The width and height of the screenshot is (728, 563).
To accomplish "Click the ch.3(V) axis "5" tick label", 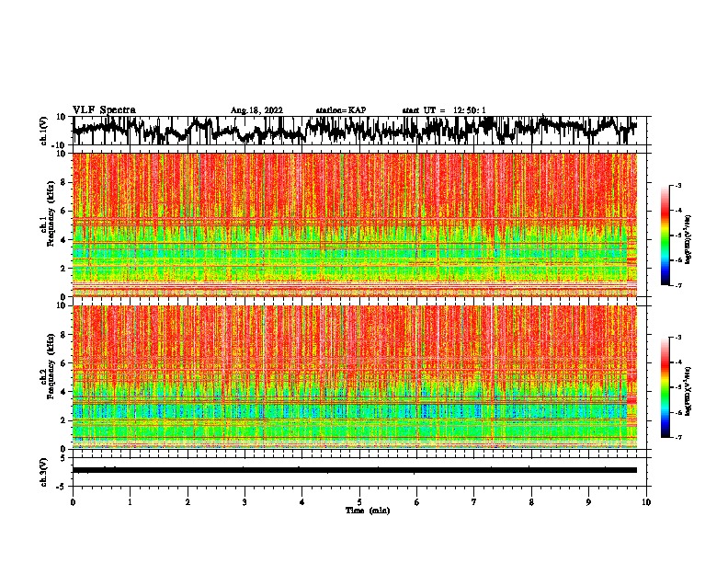I will pos(64,458).
